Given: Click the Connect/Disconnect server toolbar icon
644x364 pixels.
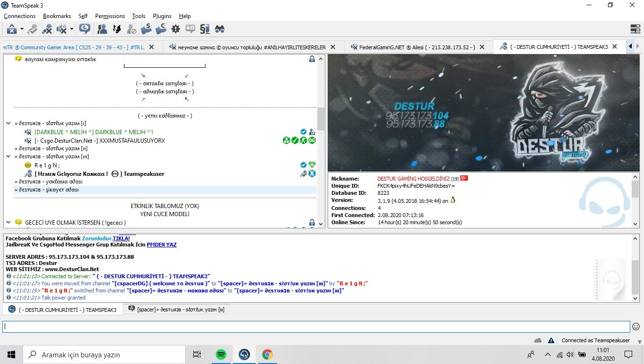Looking at the screenshot, I should click(x=11, y=29).
